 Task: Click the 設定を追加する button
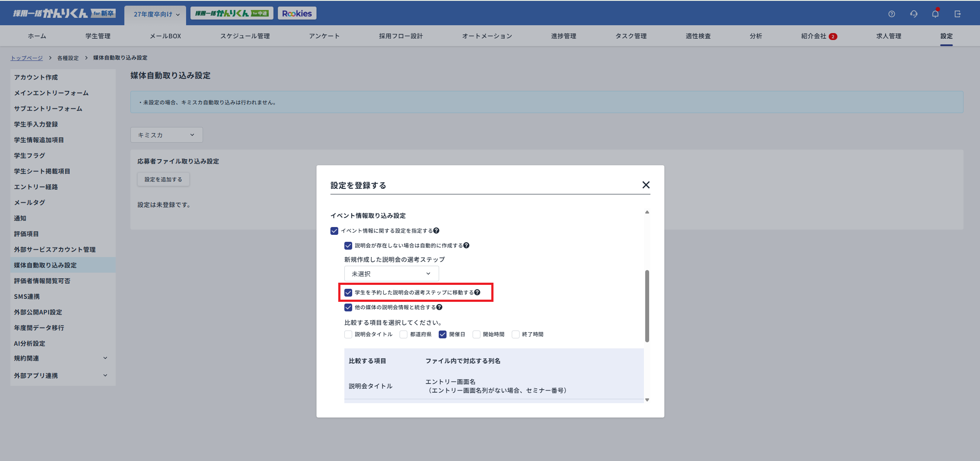[163, 179]
